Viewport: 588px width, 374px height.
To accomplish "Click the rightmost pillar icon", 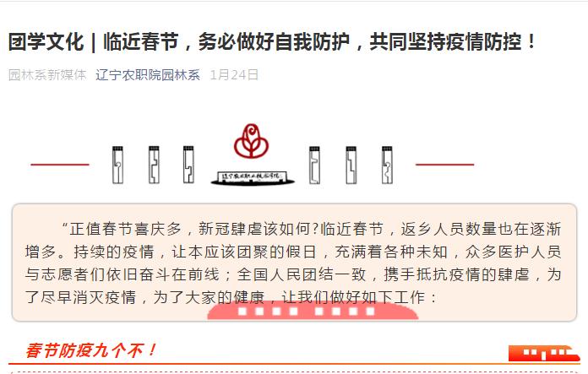I will coord(387,165).
